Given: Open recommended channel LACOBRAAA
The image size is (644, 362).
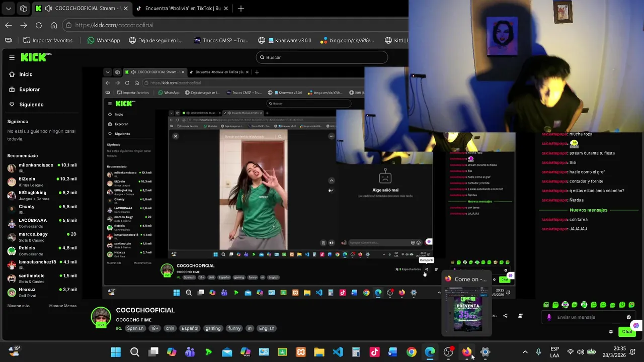Looking at the screenshot, I should [42, 223].
